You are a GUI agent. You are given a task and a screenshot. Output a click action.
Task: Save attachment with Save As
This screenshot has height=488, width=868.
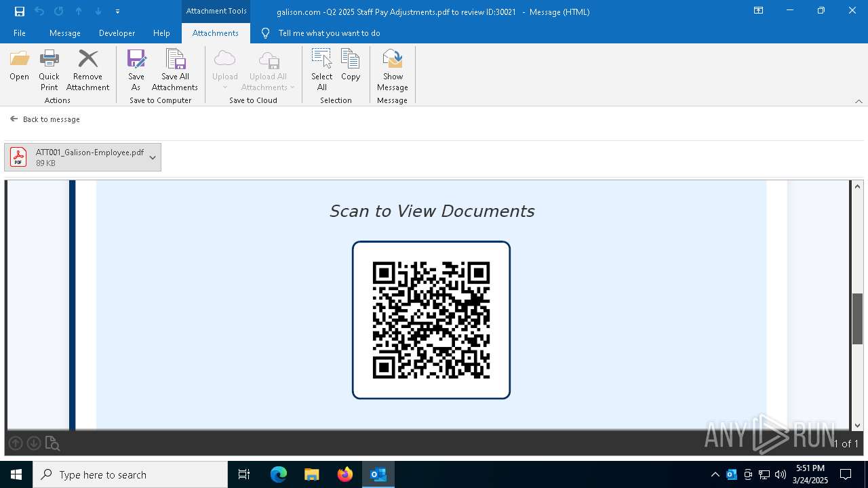click(136, 70)
